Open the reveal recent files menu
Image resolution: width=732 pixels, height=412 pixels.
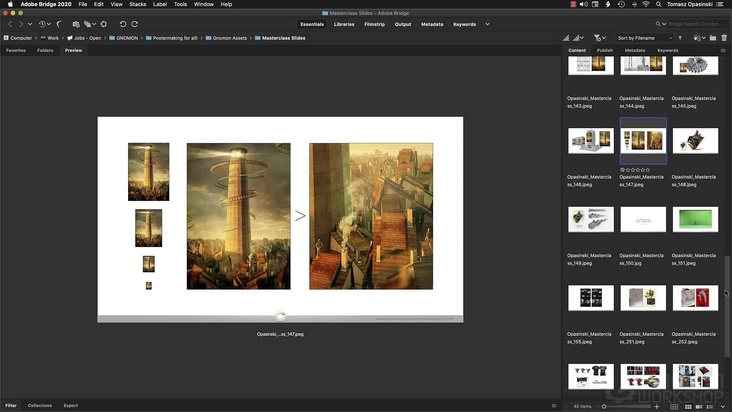click(45, 24)
